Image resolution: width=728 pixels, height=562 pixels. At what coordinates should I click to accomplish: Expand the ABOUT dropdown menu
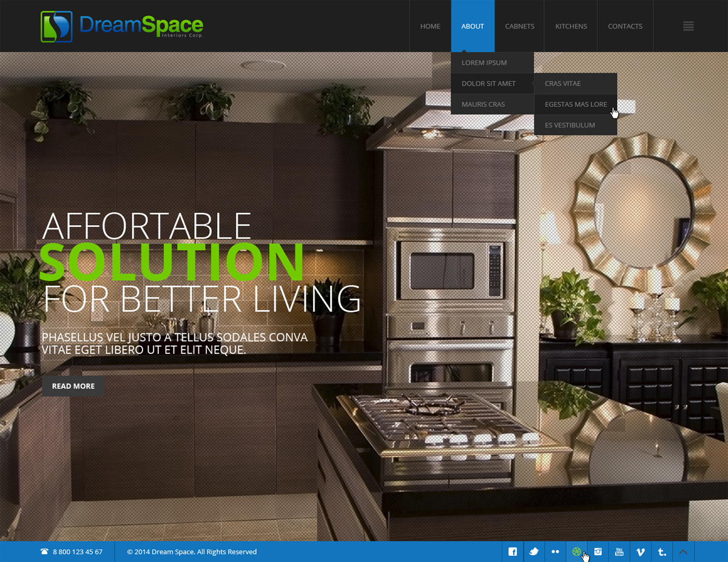(x=473, y=26)
